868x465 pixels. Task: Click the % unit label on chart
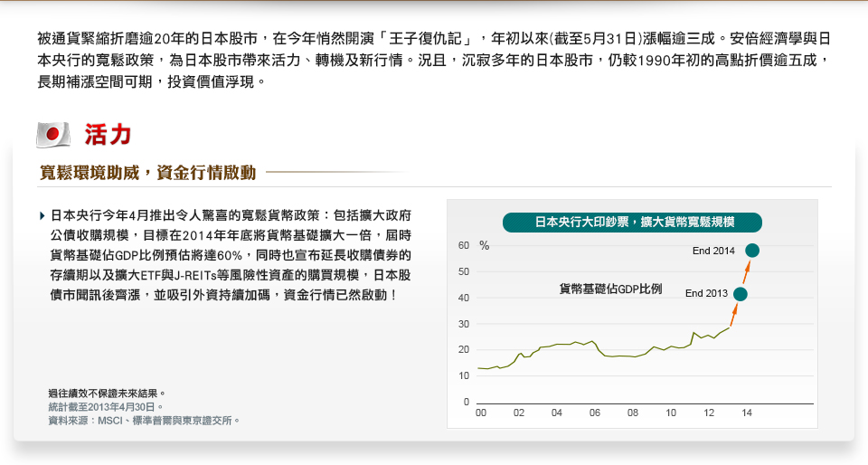[485, 245]
